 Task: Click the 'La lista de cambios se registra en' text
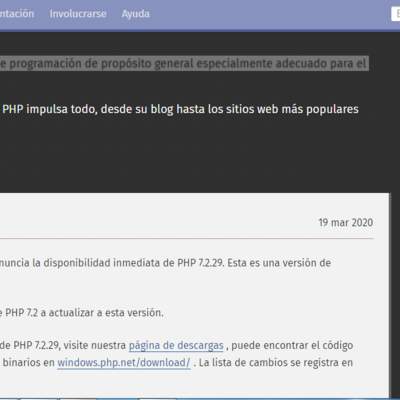276,362
